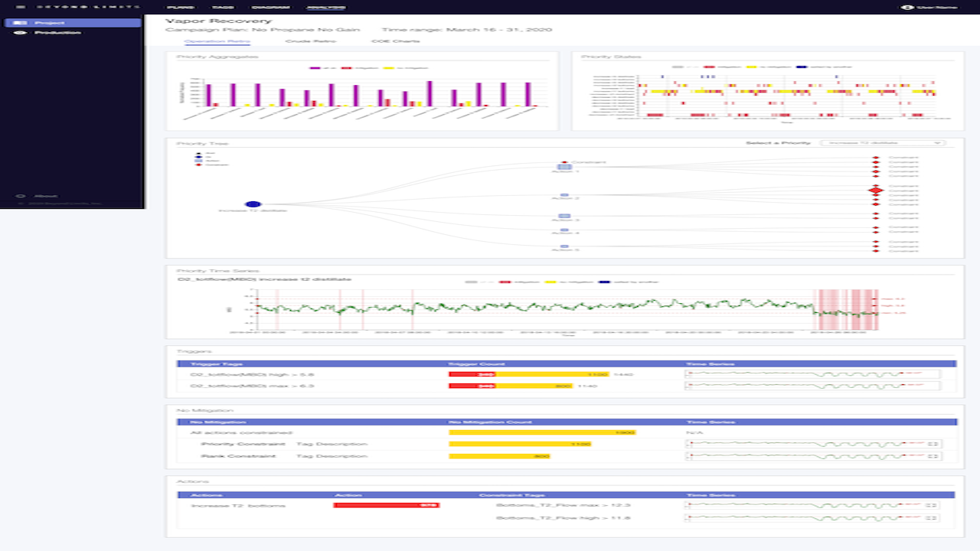Image resolution: width=980 pixels, height=551 pixels.
Task: Select the Action 5 node in priority tree
Action: pos(565,246)
